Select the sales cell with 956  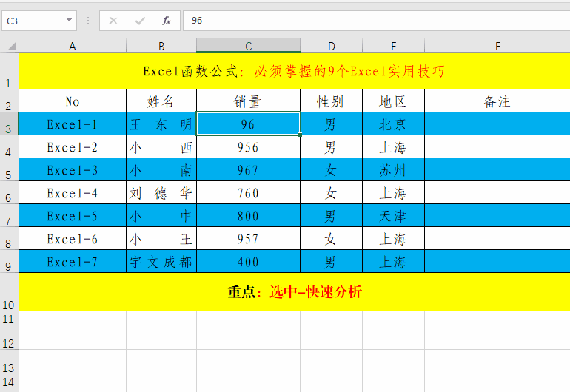(248, 146)
